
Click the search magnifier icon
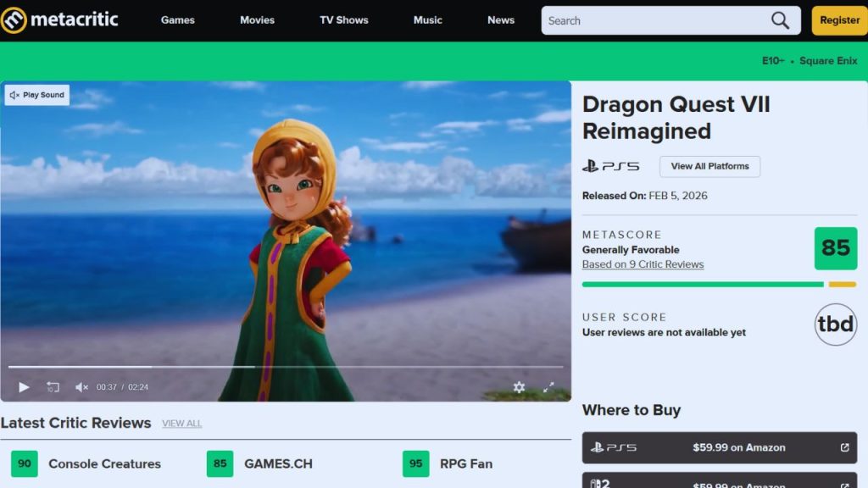(x=780, y=20)
